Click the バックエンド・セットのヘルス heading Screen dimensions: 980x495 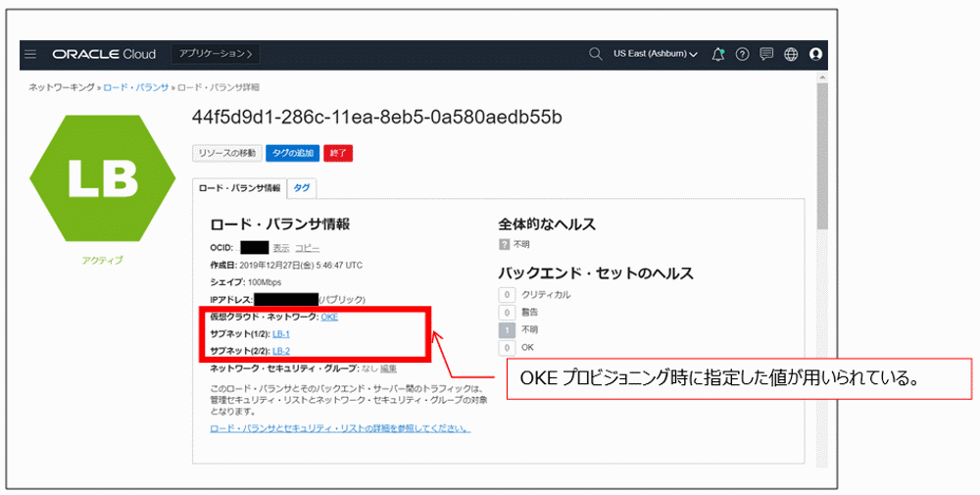point(596,273)
